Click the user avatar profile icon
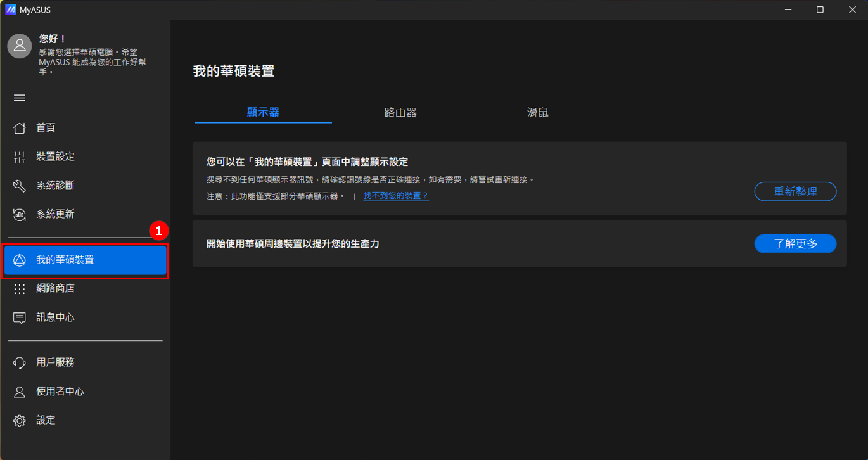The height and width of the screenshot is (460, 868). point(20,46)
